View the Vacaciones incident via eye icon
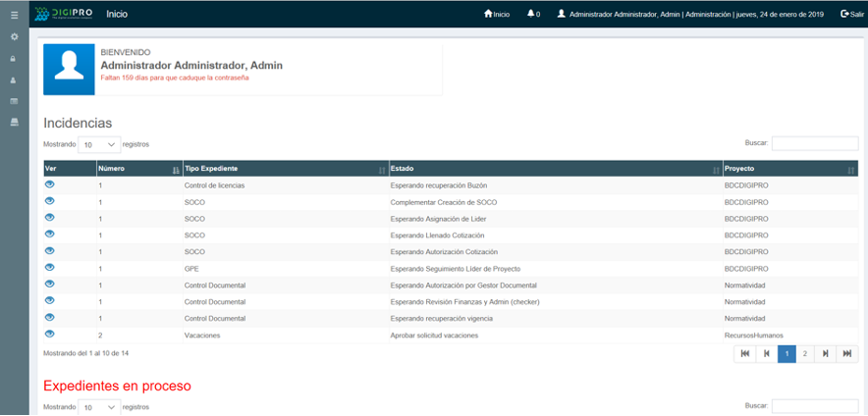Screen dimensions: 868x416 click(49, 335)
